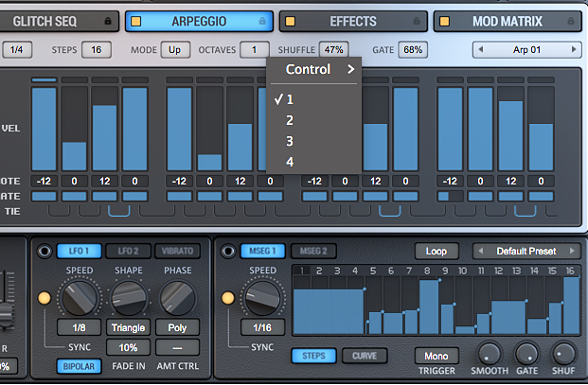588x385 pixels.
Task: Click the Mod Matrix lock icon
Action: (x=571, y=21)
